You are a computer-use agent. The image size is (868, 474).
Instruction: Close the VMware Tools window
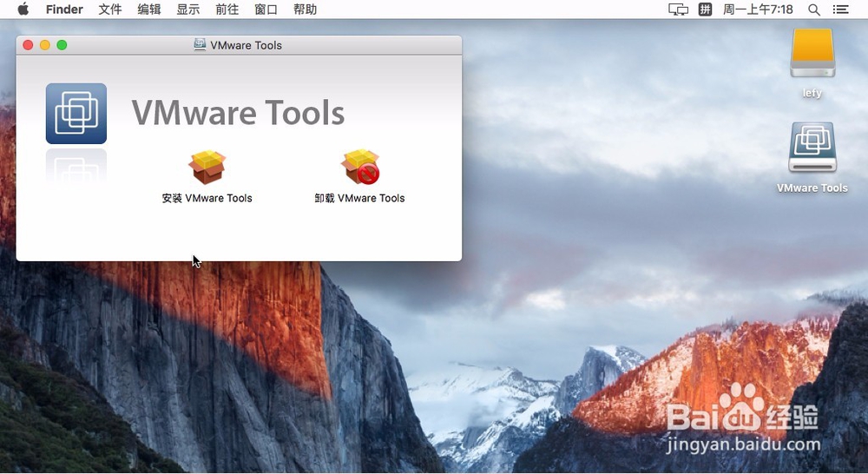(28, 45)
